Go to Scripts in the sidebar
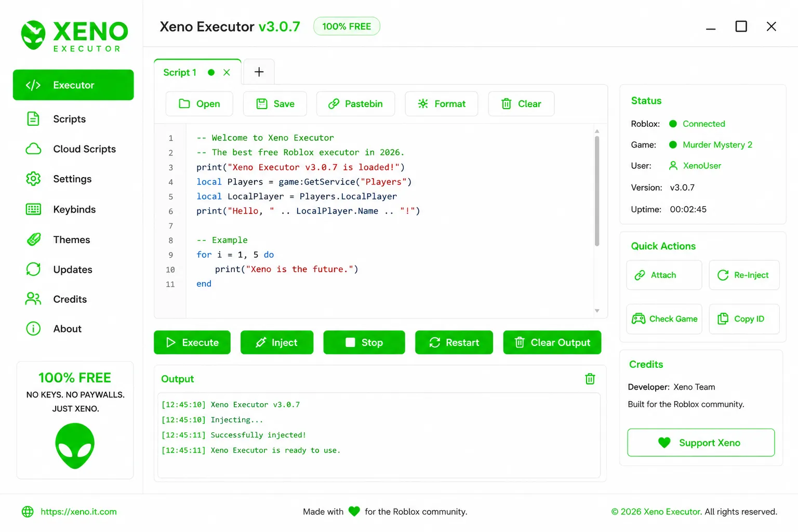The image size is (798, 532). 69,119
